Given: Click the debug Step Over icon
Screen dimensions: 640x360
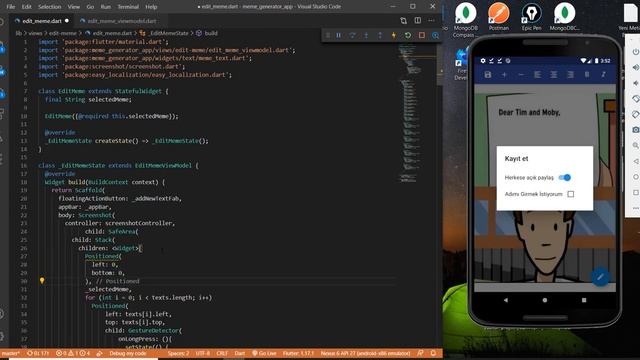Looking at the screenshot, I should click(352, 36).
